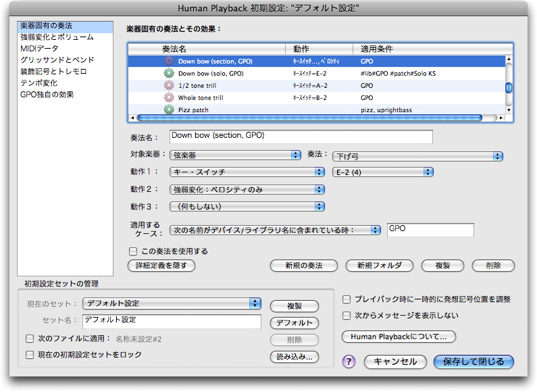Click セット名 text field
This screenshot has width=537, height=392.
coord(172,322)
